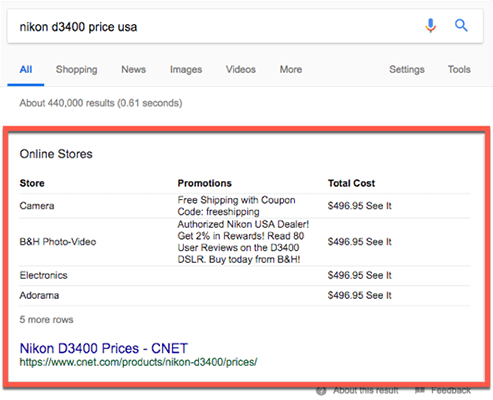
Task: Switch to the Images tab
Action: [186, 69]
